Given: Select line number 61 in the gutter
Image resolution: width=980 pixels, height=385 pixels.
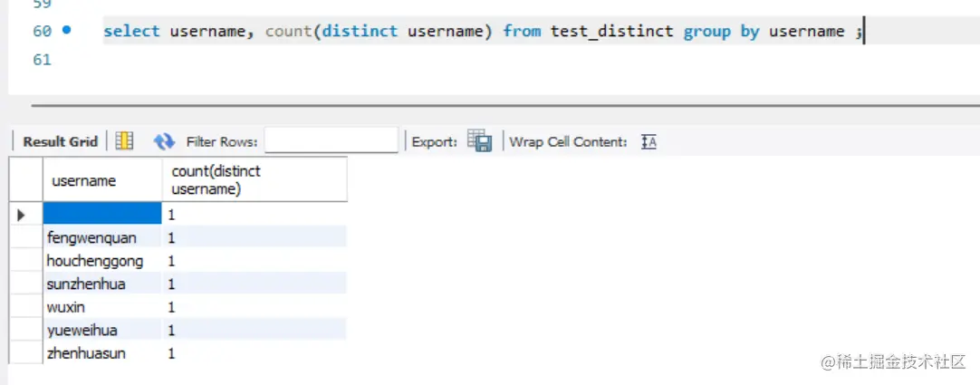Looking at the screenshot, I should pos(42,60).
